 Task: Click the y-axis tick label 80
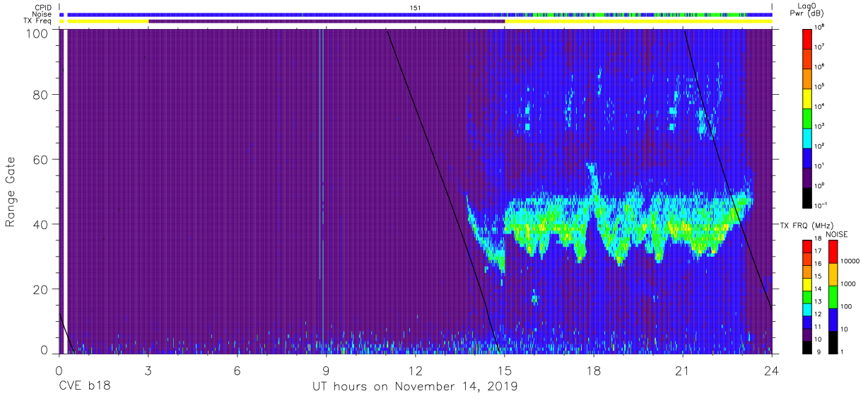point(40,95)
